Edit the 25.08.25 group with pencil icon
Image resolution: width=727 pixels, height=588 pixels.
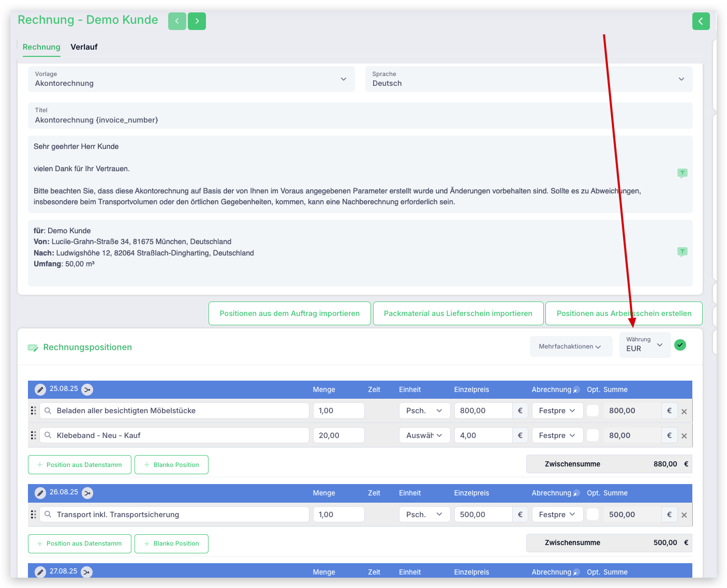[40, 390]
